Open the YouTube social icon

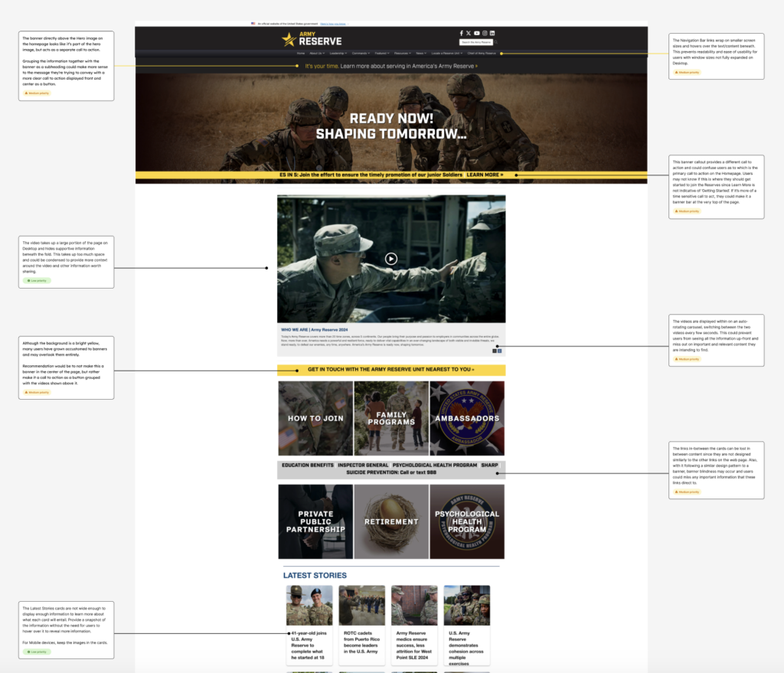[x=476, y=33]
